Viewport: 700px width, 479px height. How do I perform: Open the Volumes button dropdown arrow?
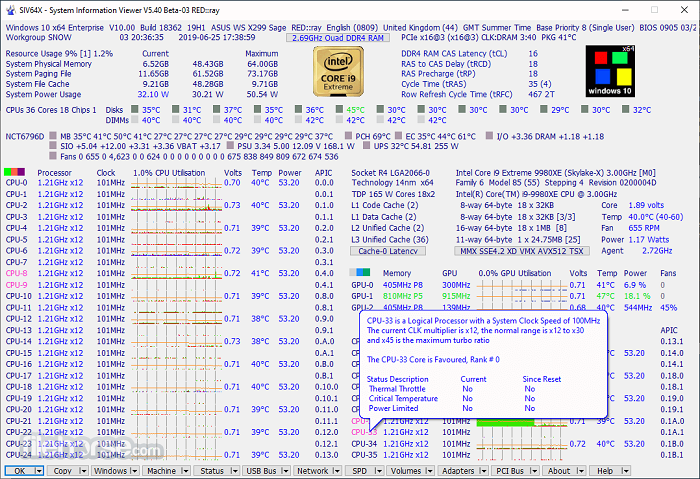tap(430, 471)
